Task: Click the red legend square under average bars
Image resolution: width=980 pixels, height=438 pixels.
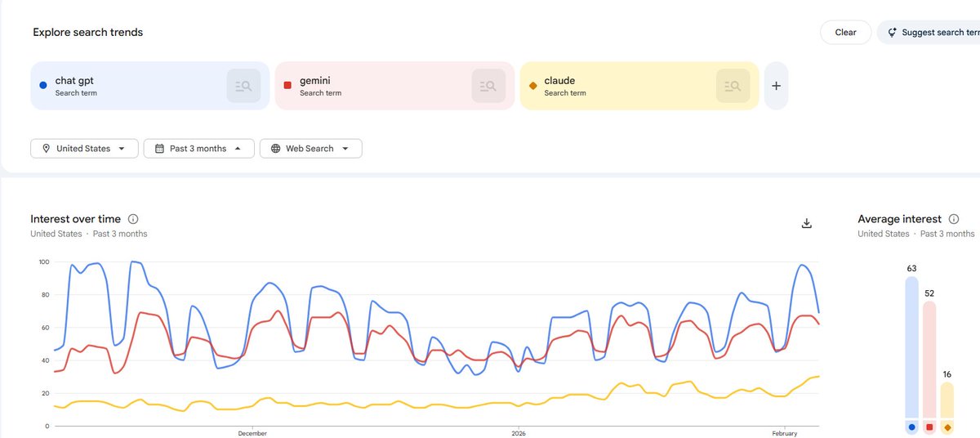Action: pos(929,427)
